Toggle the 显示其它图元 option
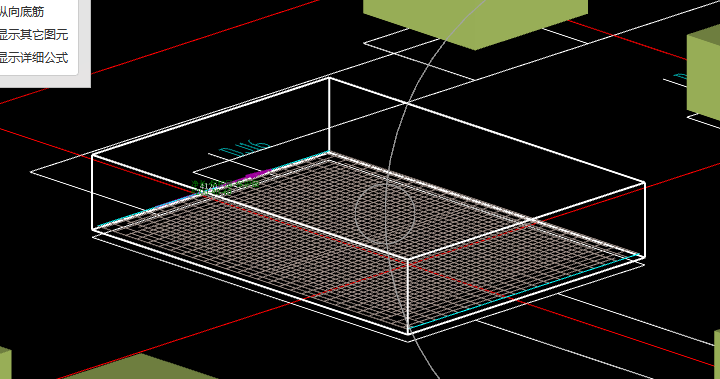720x379 pixels. [x=34, y=35]
